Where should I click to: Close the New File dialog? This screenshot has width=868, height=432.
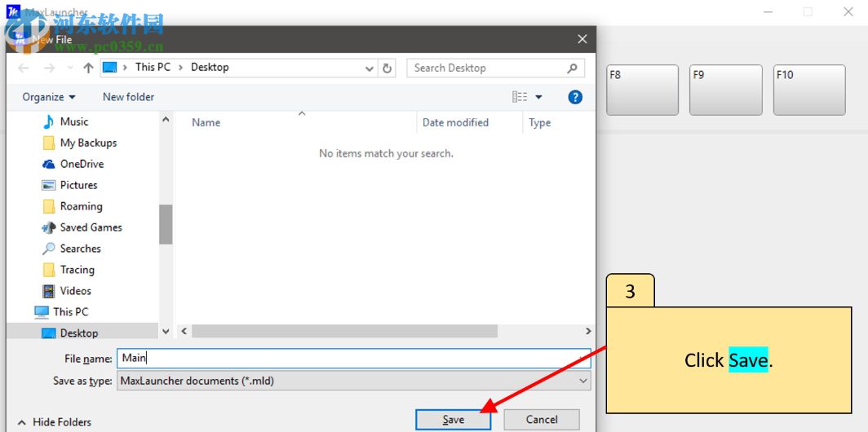point(582,39)
